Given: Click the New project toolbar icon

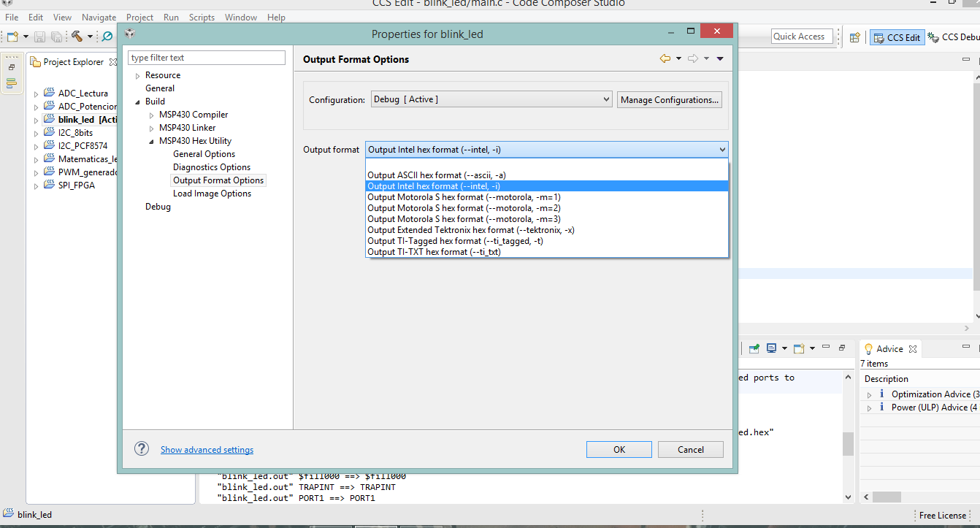Looking at the screenshot, I should coord(12,37).
